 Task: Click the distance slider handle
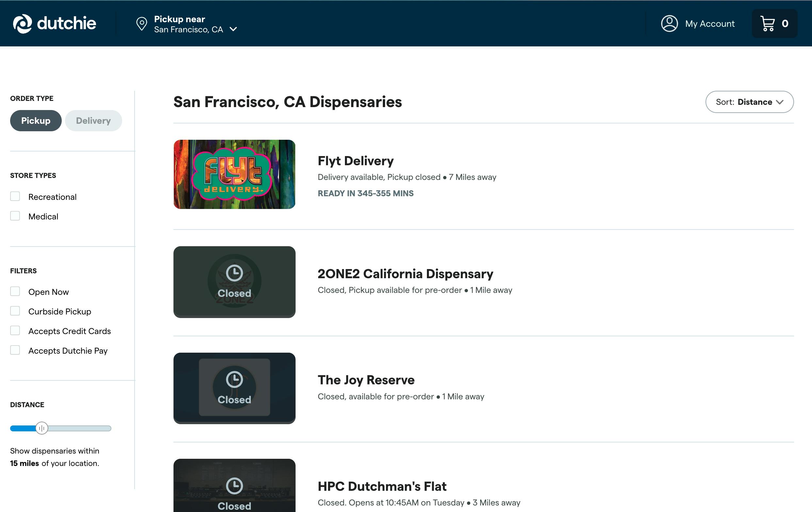[x=42, y=428]
